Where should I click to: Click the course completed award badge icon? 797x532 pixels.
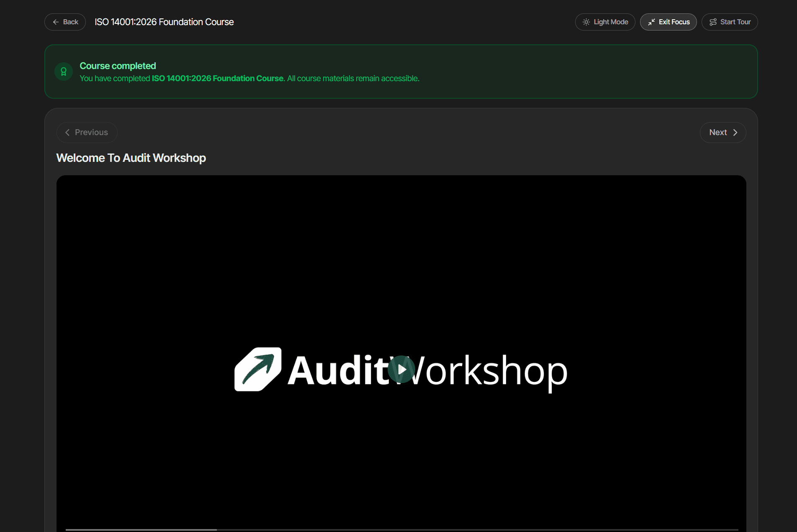tap(64, 72)
